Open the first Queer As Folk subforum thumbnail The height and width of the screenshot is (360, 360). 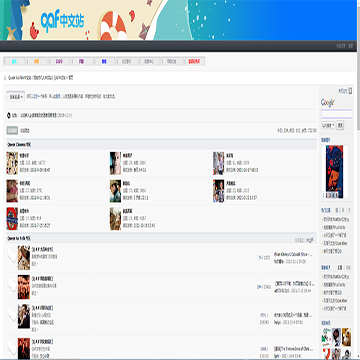24,258
